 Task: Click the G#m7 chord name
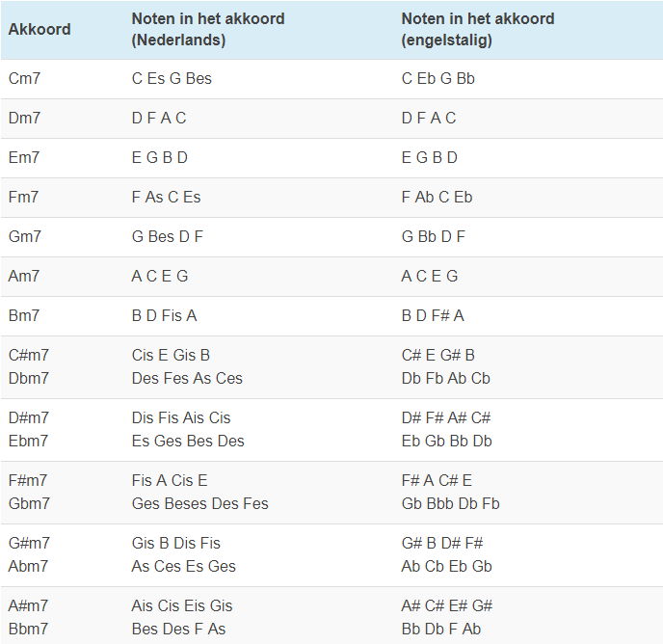[x=29, y=543]
